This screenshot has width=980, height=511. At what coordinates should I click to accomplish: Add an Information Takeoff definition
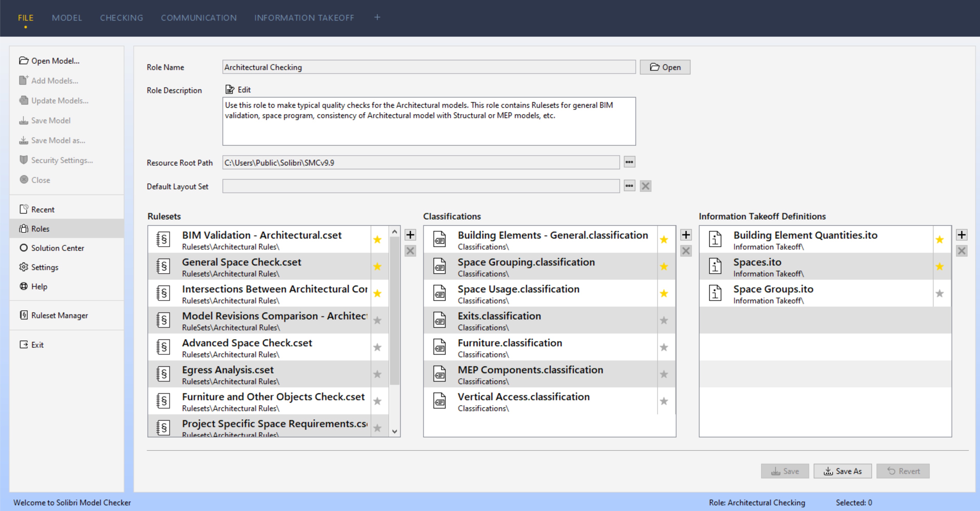pos(962,235)
